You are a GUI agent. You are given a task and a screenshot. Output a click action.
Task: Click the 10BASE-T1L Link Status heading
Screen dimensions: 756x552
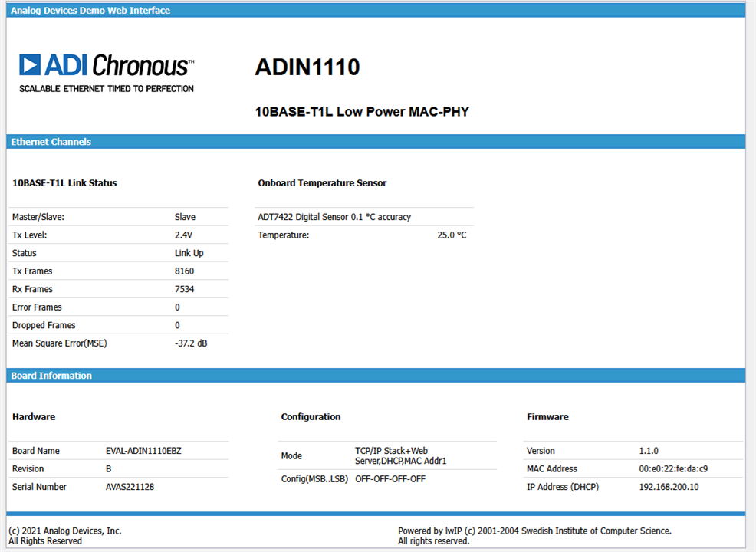click(64, 183)
